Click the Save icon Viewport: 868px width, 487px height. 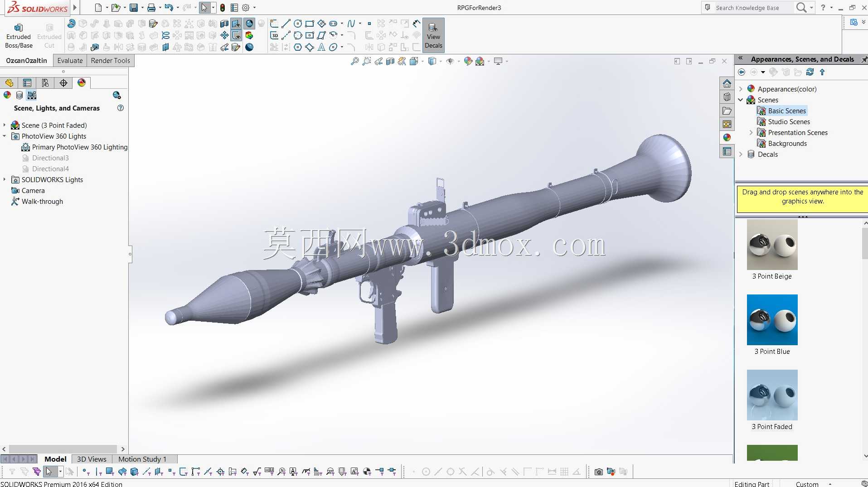tap(134, 8)
